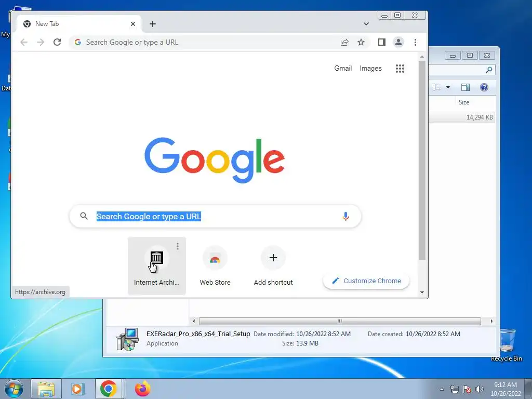Viewport: 532px width, 399px height.
Task: Click the magnifier icon in Google search box
Action: [x=84, y=216]
